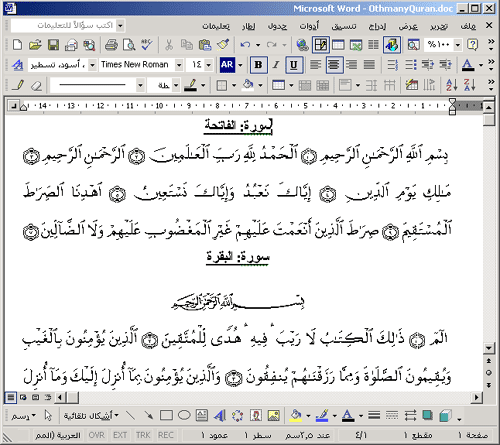This screenshot has height=445, width=500.
Task: Draw a rectangle with the rectangle tool
Action: point(166,415)
